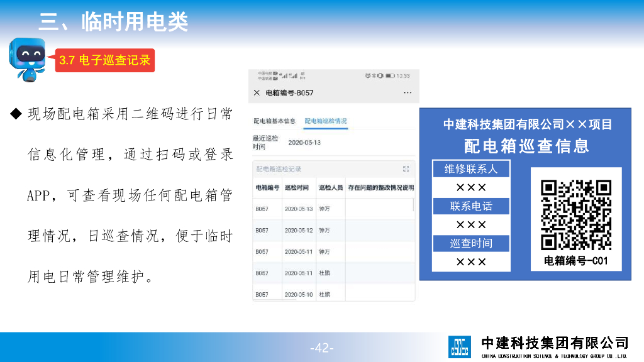
Task: Click the ××× value under 联系电话
Action: 471,225
